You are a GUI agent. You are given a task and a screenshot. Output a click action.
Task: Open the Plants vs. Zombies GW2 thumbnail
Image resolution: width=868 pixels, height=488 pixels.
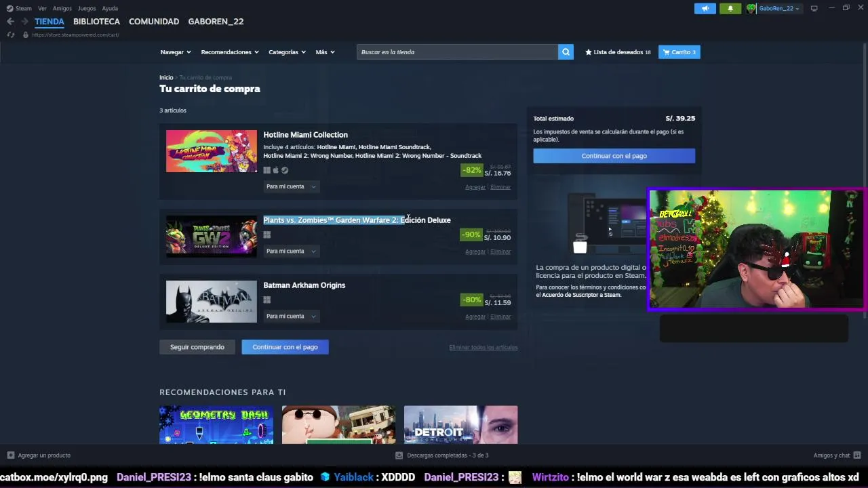(x=212, y=237)
